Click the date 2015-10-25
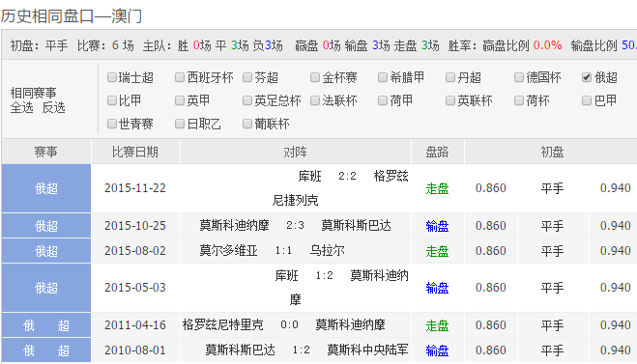The width and height of the screenshot is (637, 364). (x=135, y=226)
